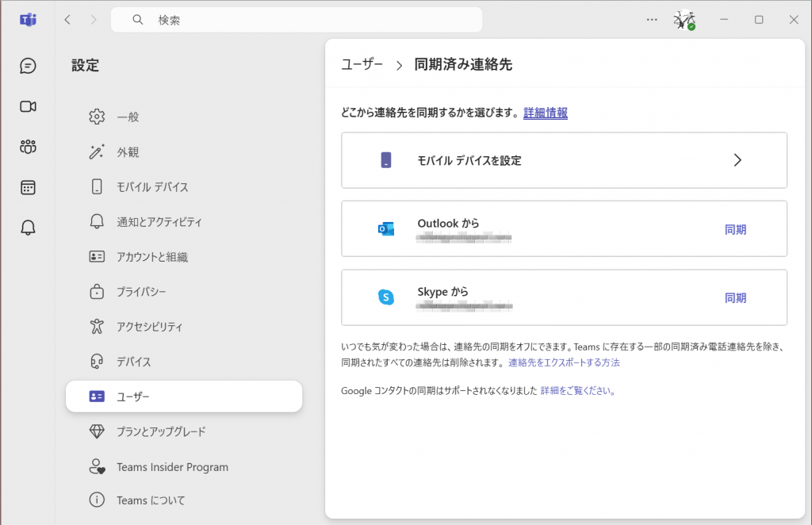Open the 詳細情報 link

tap(546, 113)
